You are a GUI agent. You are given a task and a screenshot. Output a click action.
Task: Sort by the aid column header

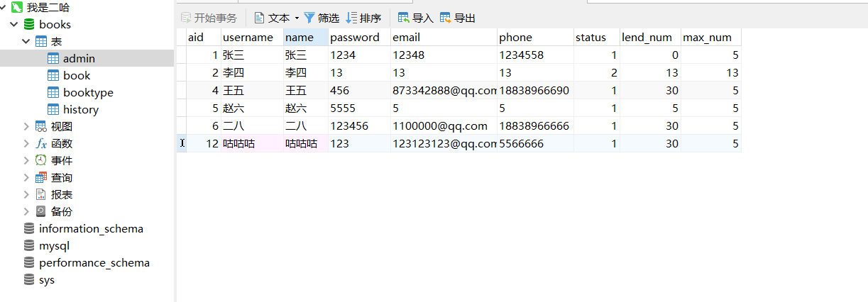point(203,38)
